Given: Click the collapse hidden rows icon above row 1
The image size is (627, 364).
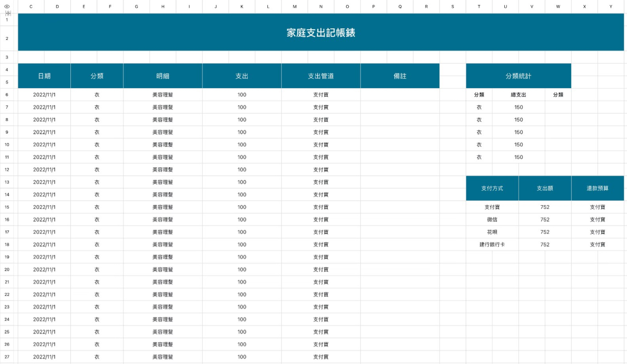Looking at the screenshot, I should [8, 13].
